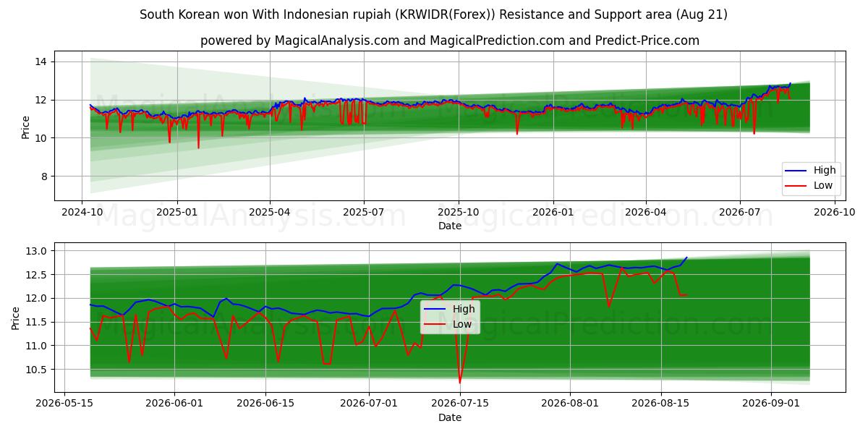Click the 2026-06-15 tick label on lower chart
The height and width of the screenshot is (434, 868).
(264, 404)
